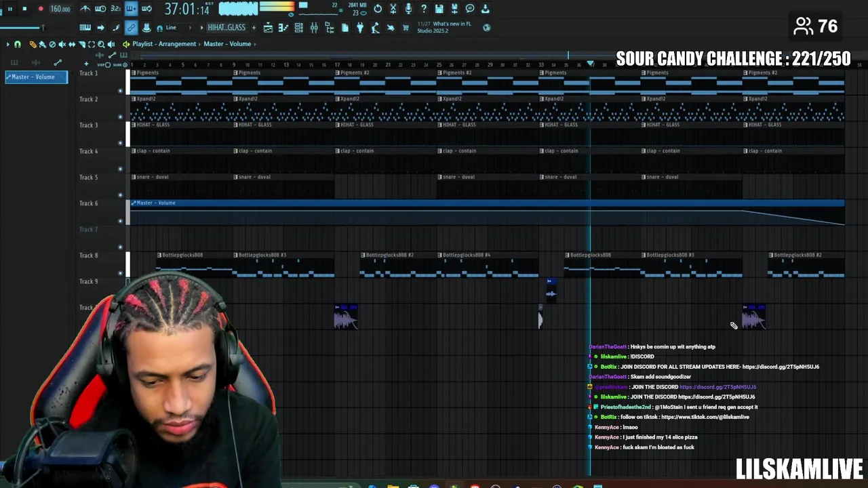Toggle the metronome icon
Screen dimensions: 868x488
[x=85, y=9]
